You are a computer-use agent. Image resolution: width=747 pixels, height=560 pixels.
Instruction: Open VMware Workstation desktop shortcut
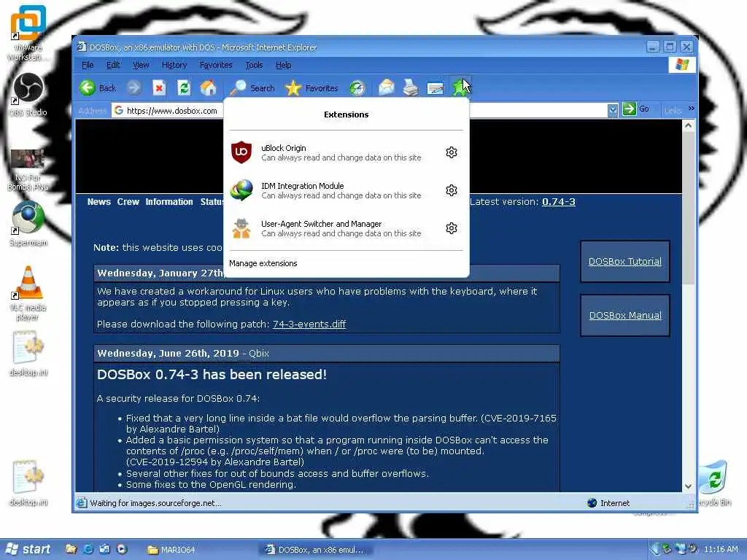click(x=28, y=32)
